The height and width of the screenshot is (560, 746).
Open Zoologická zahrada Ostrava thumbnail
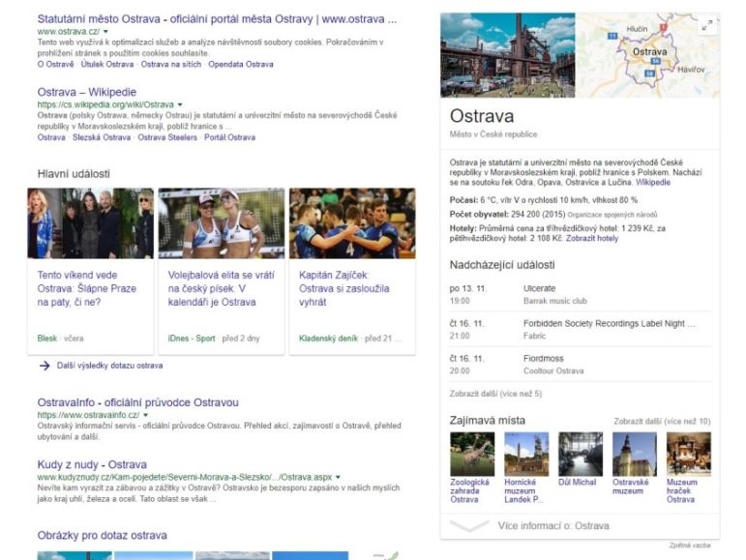pos(472,454)
